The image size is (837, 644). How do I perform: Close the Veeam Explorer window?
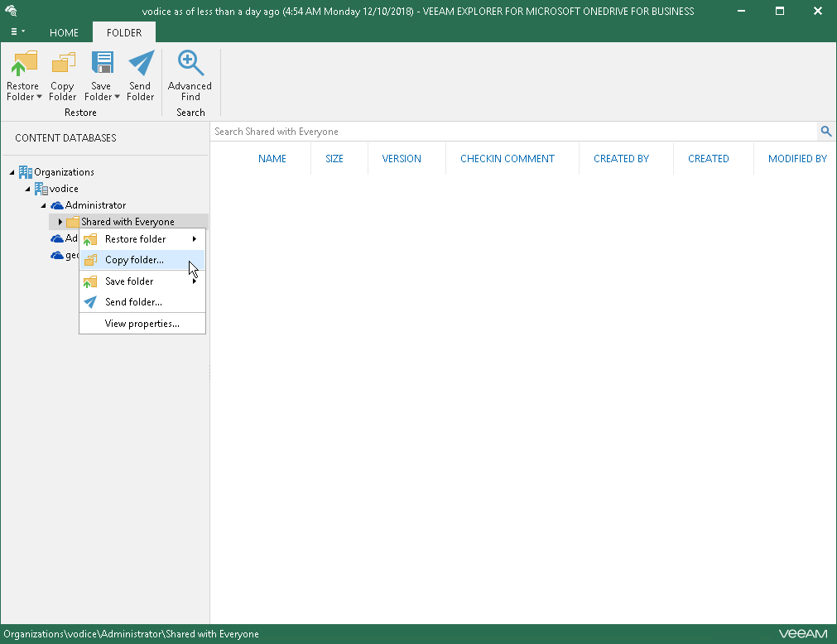[818, 11]
